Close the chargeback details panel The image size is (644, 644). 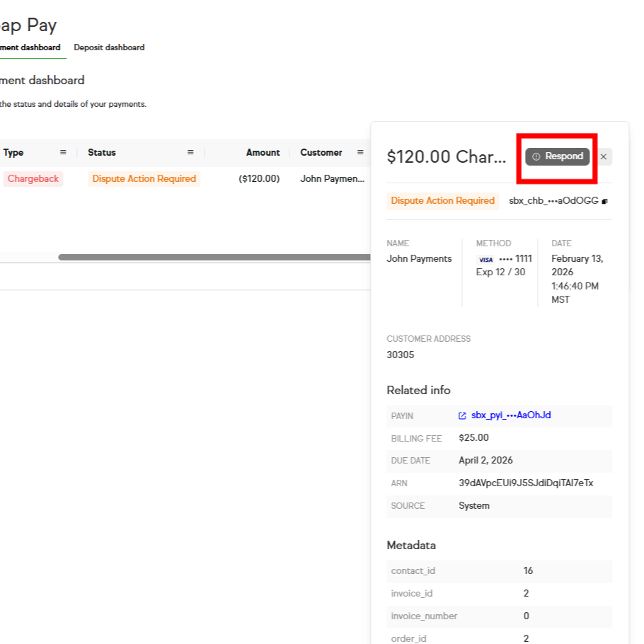(604, 157)
